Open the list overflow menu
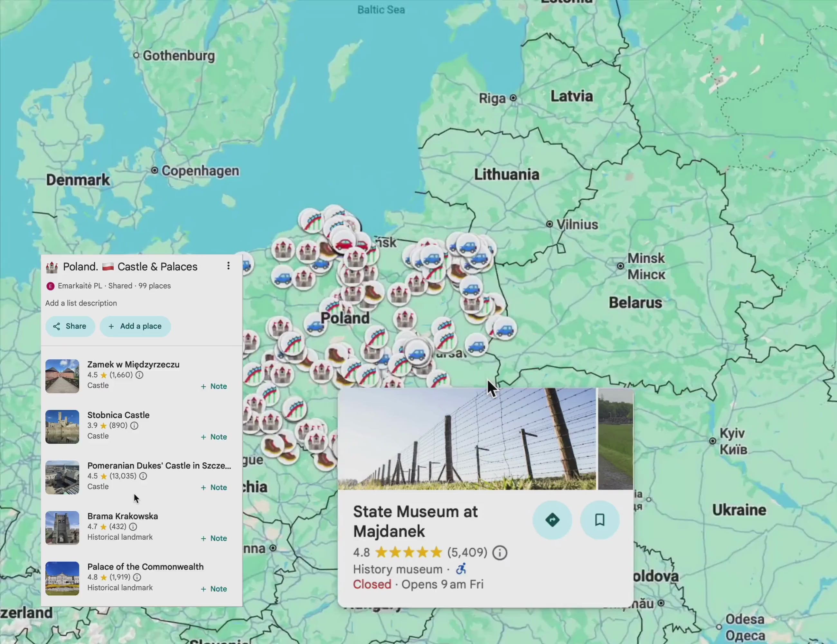The height and width of the screenshot is (644, 837). [229, 266]
